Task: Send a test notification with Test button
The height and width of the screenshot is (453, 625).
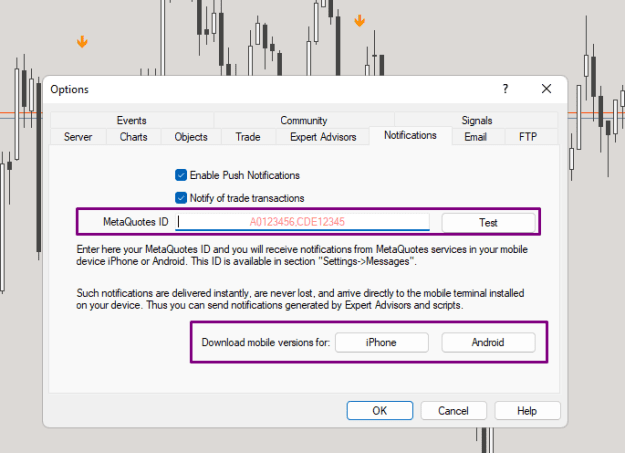Action: pyautogui.click(x=488, y=223)
